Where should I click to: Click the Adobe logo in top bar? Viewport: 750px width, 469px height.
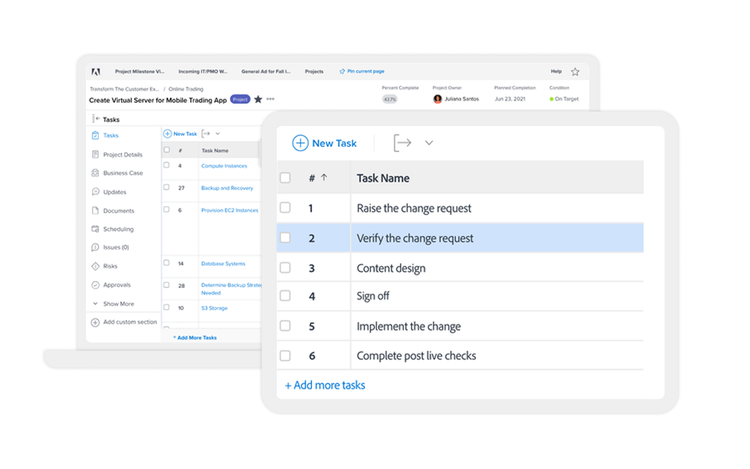(96, 72)
